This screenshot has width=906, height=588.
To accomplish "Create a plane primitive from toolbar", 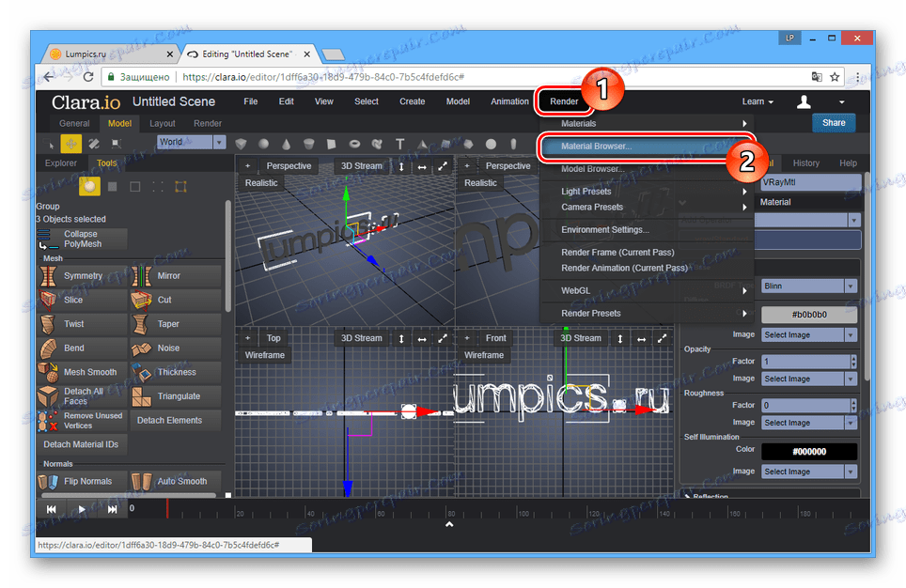I will (331, 144).
